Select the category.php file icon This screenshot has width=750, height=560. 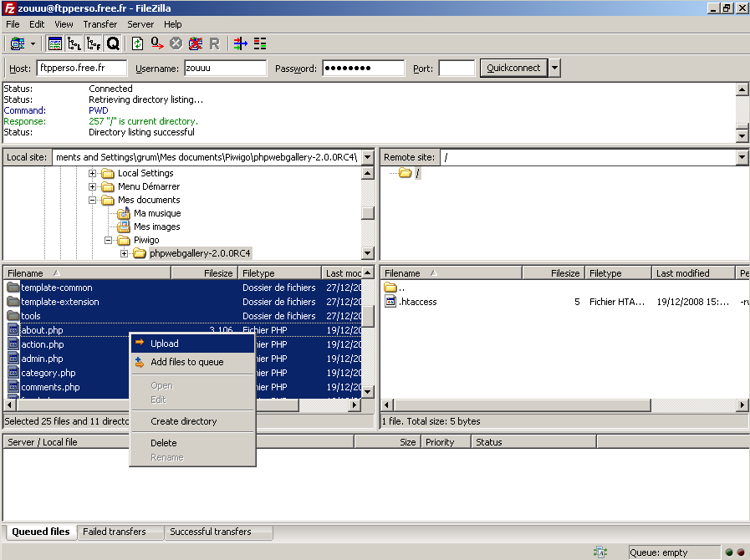pyautogui.click(x=13, y=373)
